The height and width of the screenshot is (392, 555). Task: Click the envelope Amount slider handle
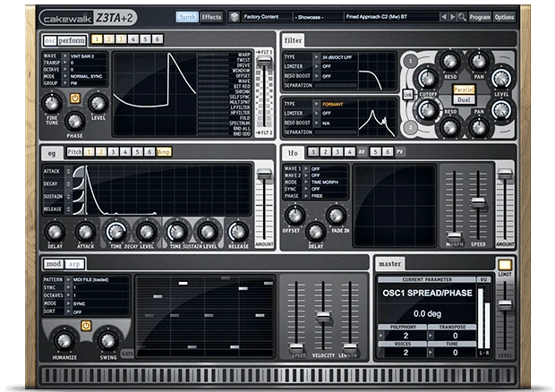(x=264, y=175)
